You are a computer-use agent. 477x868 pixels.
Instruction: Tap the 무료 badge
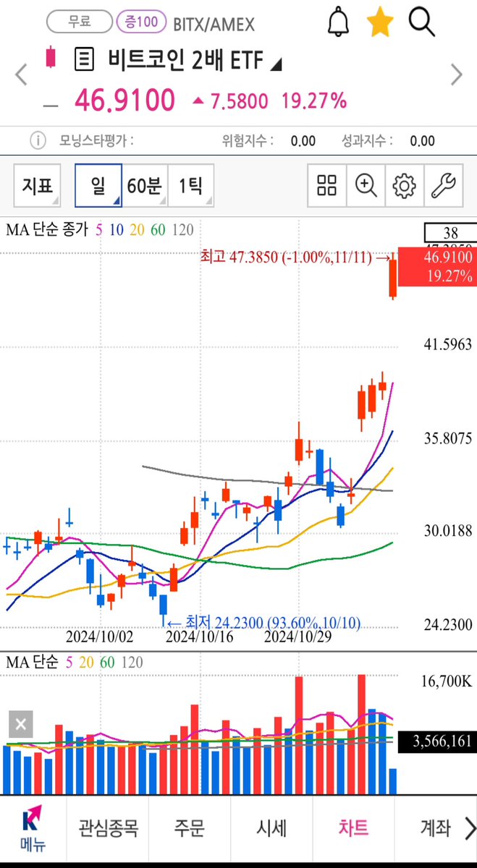(79, 22)
